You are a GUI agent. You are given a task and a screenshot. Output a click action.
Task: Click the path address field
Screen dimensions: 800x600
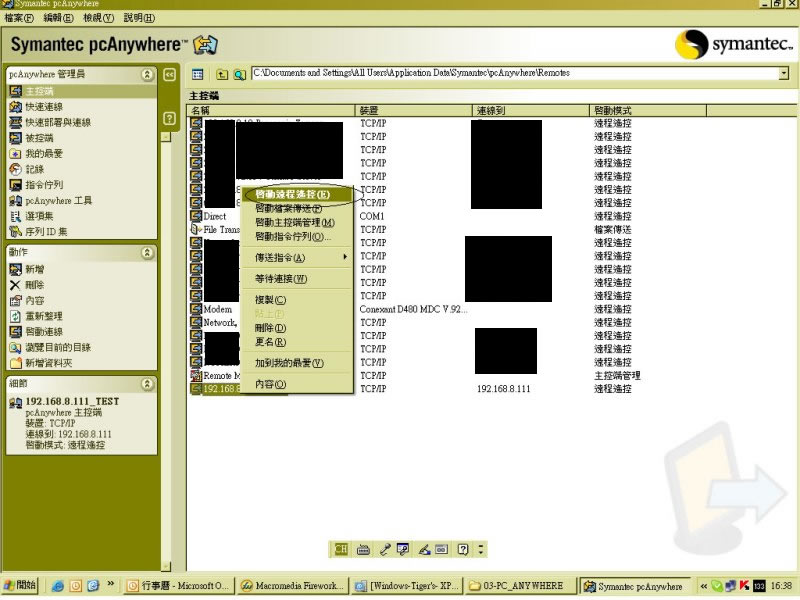pyautogui.click(x=515, y=73)
